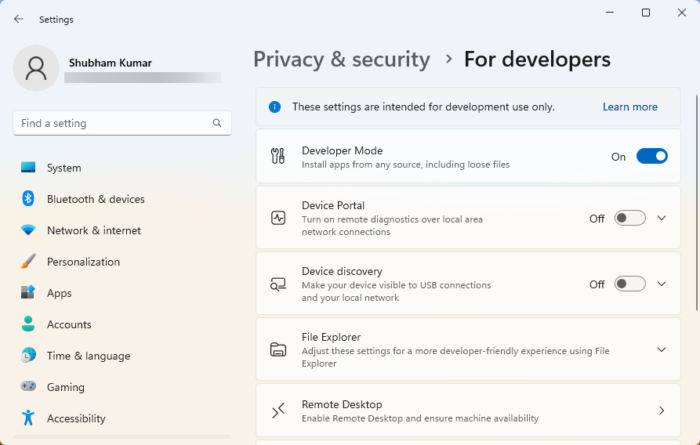Expand the Device Portal section chevron
Viewport: 700px width, 445px height.
point(661,218)
